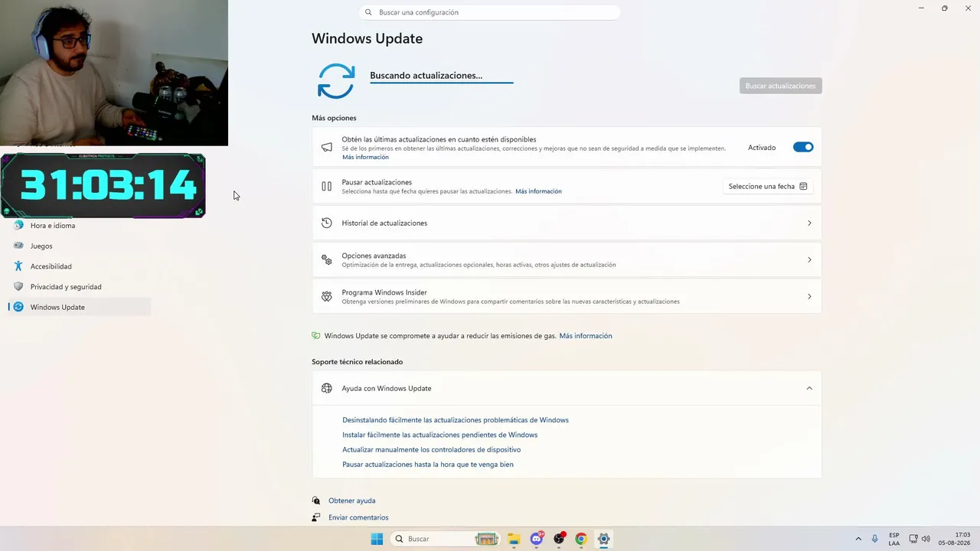Click the chevron on Historial de actualizaciones
Viewport: 980px width, 551px height.
coord(809,223)
